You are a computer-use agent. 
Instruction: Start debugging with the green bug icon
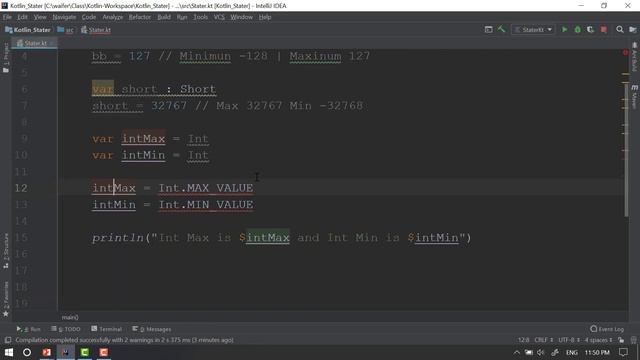(578, 30)
